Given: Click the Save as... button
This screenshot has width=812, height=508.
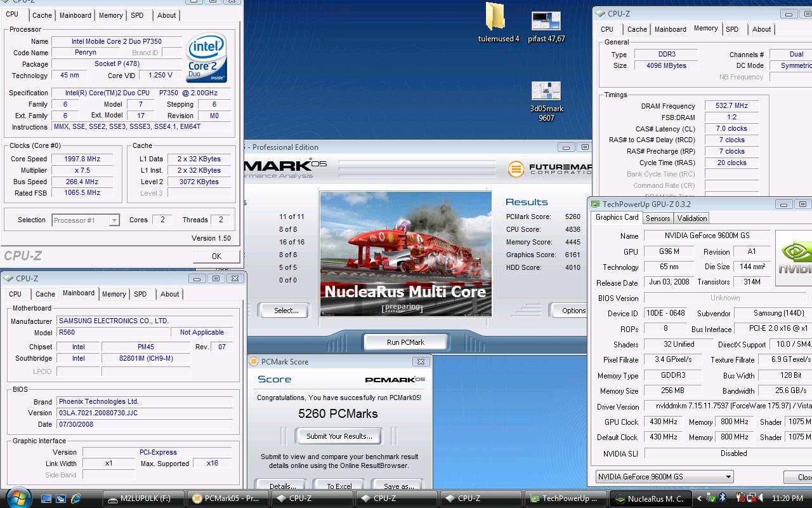Looking at the screenshot, I should [398, 485].
